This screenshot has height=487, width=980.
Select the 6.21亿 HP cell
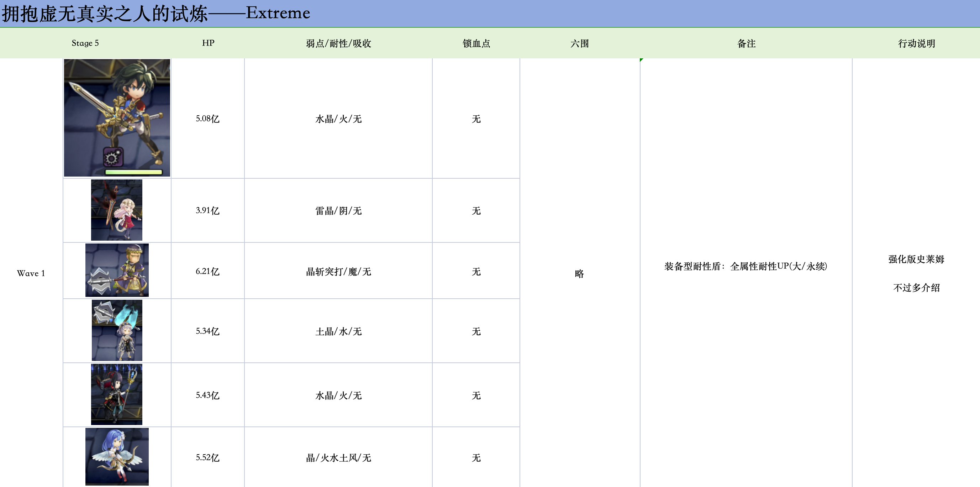208,271
